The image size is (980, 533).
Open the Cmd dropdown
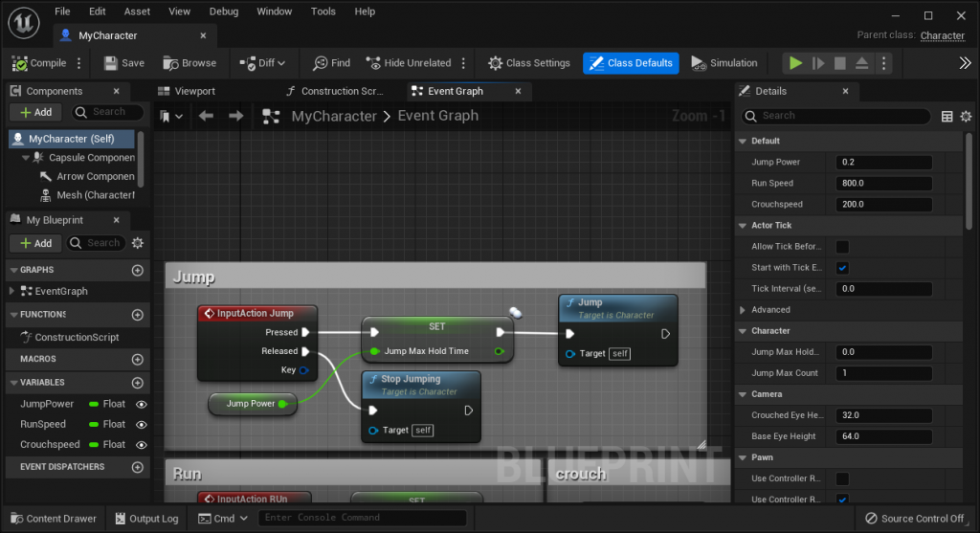pos(223,519)
